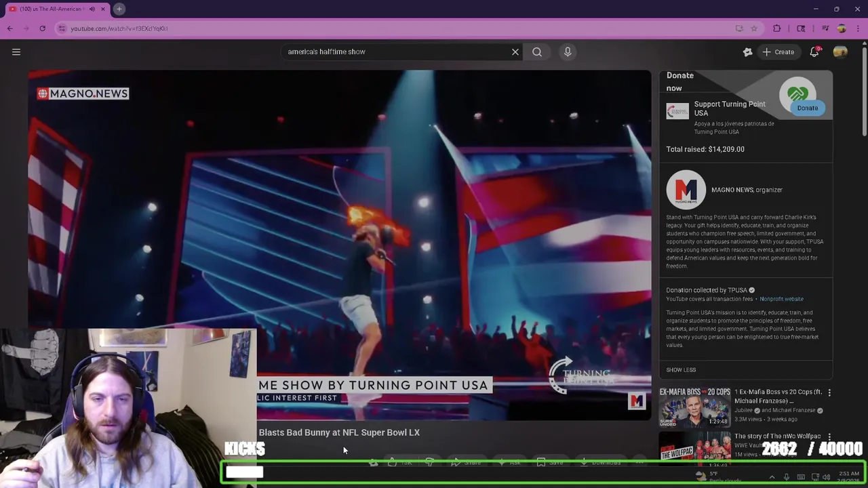Open the taskbar weather widget
Screen dimensions: 868x488
(x=719, y=477)
